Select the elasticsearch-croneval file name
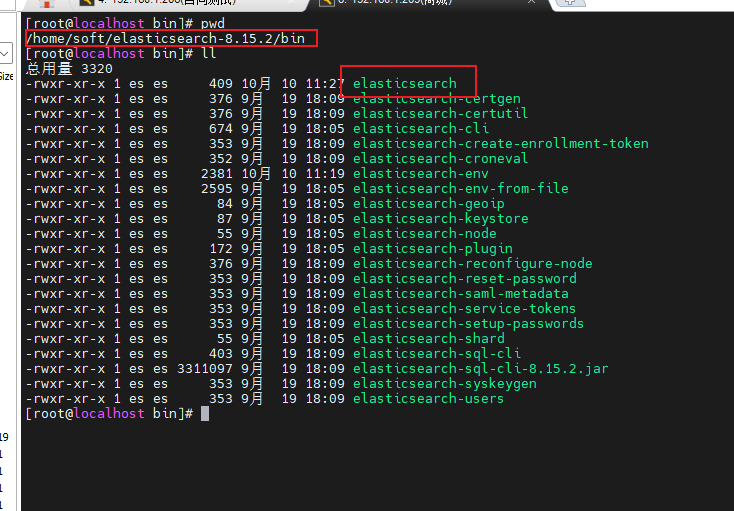 point(440,158)
